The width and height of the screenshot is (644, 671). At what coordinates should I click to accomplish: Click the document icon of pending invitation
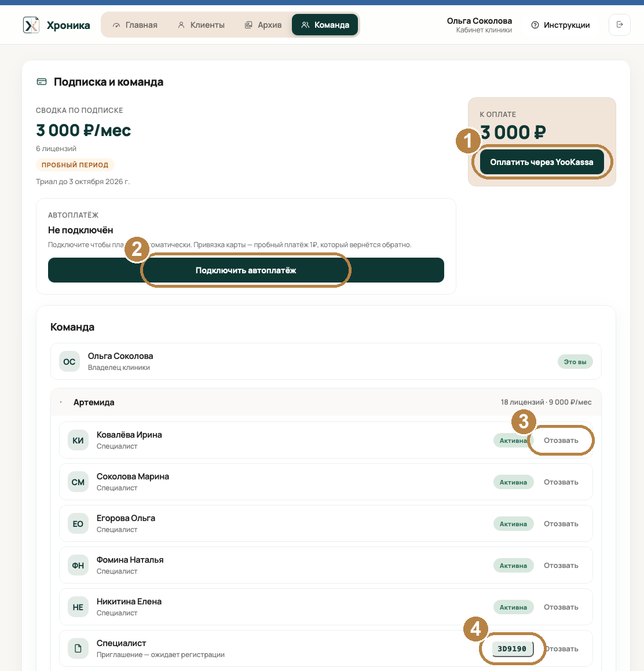tap(78, 649)
